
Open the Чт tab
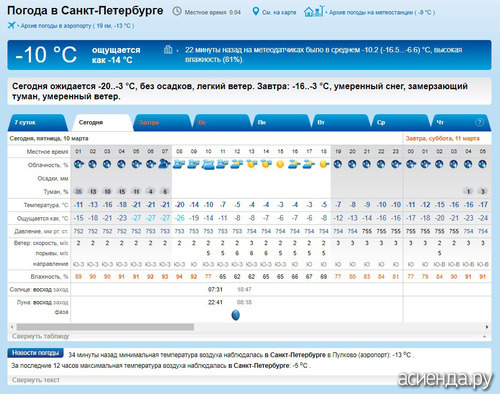pyautogui.click(x=460, y=122)
